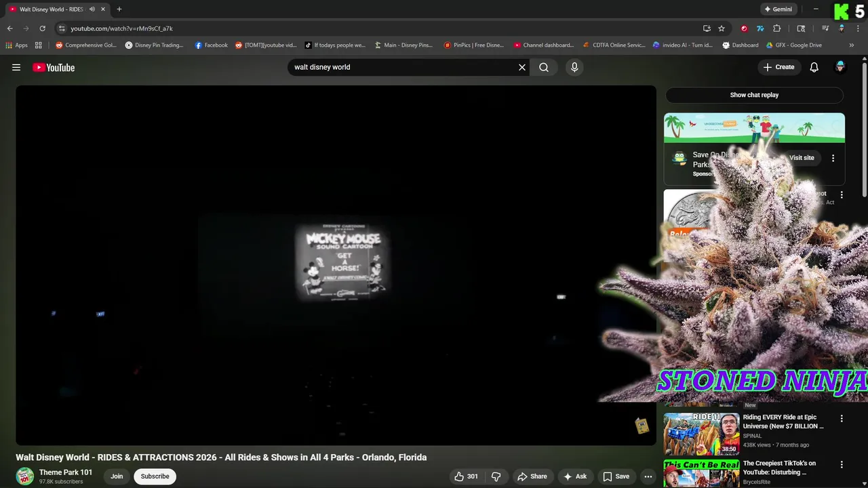Image resolution: width=868 pixels, height=488 pixels.
Task: Open Gemini in Chrome
Action: (x=778, y=9)
